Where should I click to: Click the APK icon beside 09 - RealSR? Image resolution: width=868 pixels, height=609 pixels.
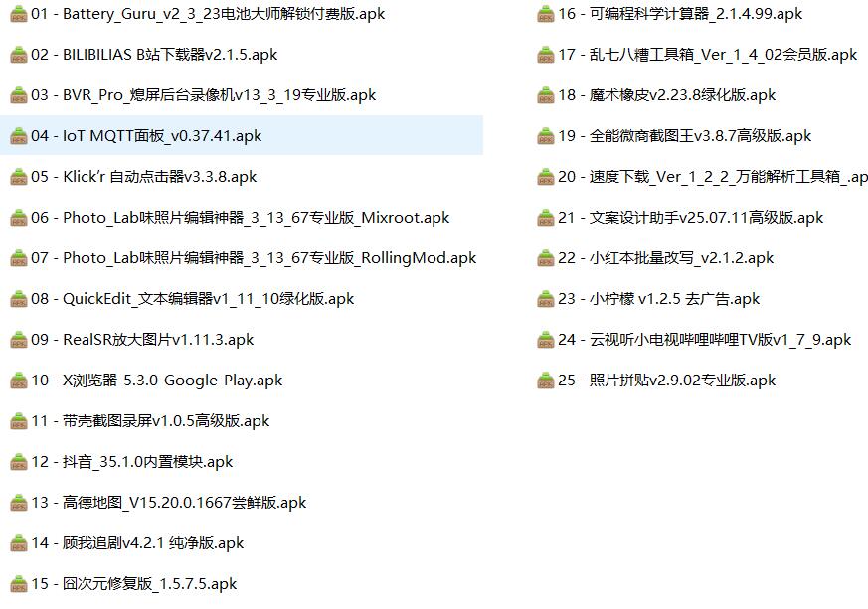pos(19,339)
